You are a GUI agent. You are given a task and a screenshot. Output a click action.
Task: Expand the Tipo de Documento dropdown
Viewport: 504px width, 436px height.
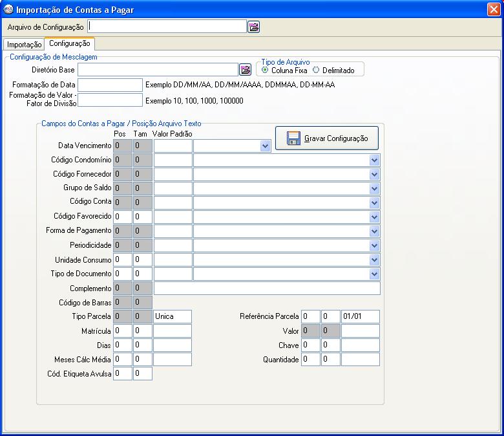pos(374,274)
